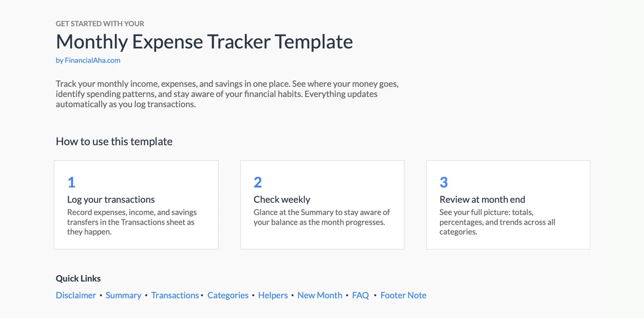This screenshot has width=644, height=318.
Task: Open the FAQ quick link
Action: [361, 295]
